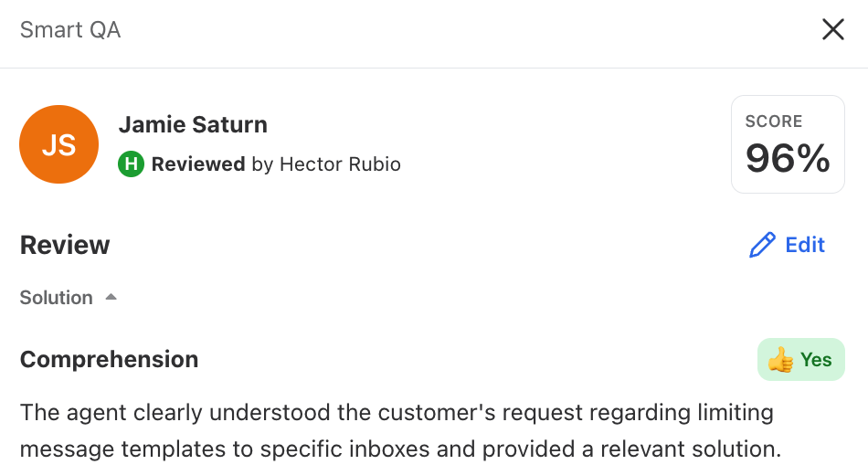Viewport: 868px width, 475px height.
Task: Click the pencil edit icon
Action: pyautogui.click(x=762, y=245)
